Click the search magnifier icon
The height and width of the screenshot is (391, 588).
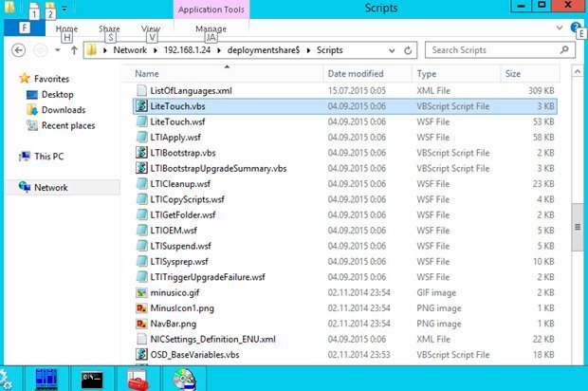(x=564, y=49)
